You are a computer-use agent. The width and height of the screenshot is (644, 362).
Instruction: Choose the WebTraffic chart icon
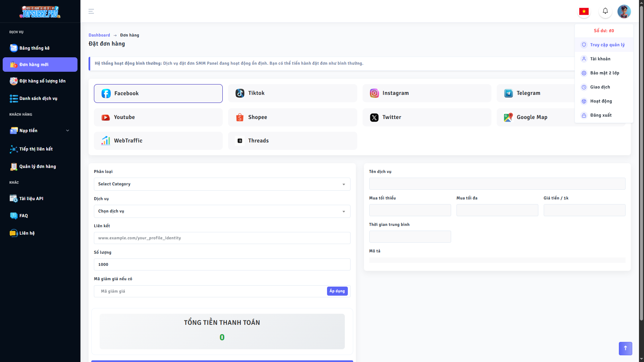point(106,141)
